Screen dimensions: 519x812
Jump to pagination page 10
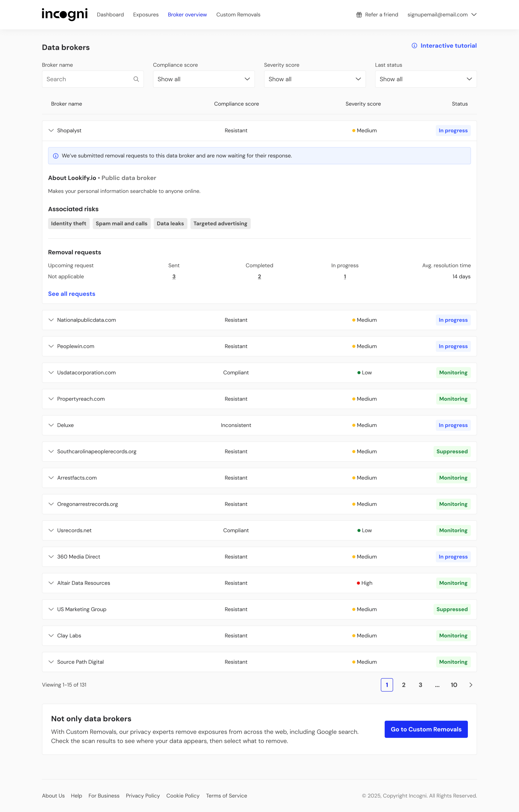click(454, 685)
